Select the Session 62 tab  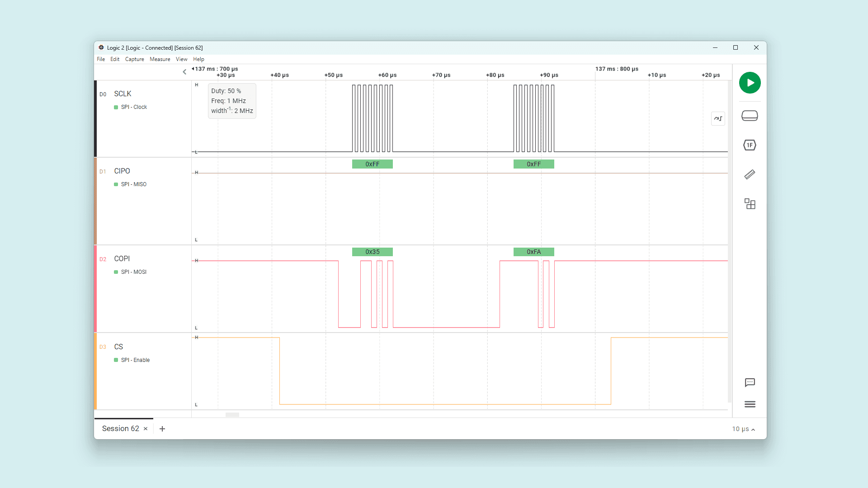[120, 429]
